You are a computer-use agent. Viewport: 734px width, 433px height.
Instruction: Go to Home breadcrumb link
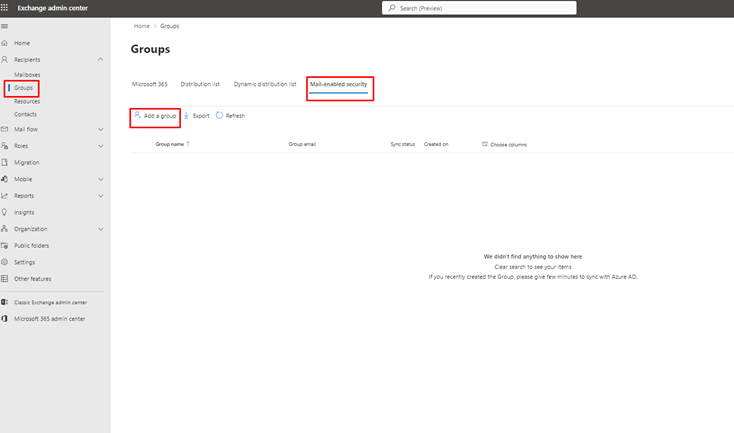click(142, 26)
